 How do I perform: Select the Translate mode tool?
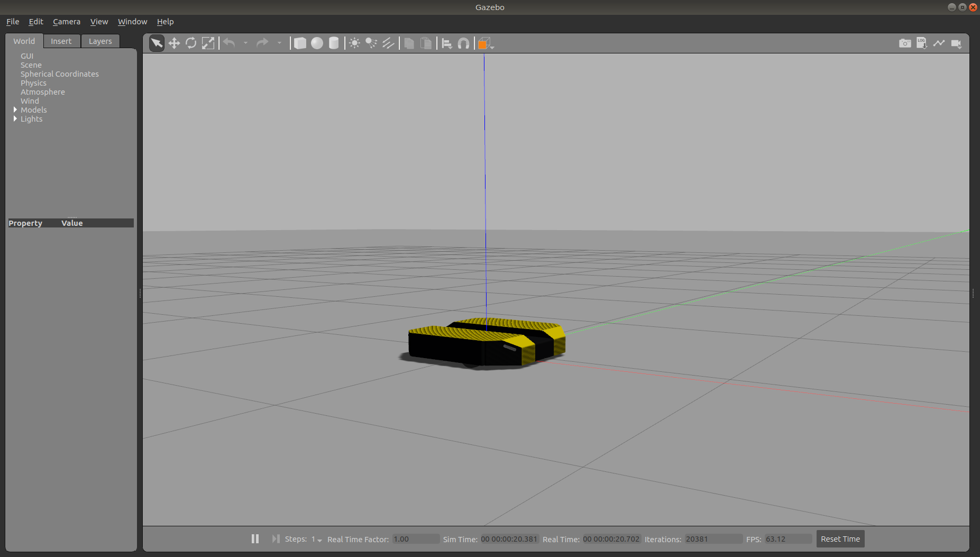click(x=174, y=43)
